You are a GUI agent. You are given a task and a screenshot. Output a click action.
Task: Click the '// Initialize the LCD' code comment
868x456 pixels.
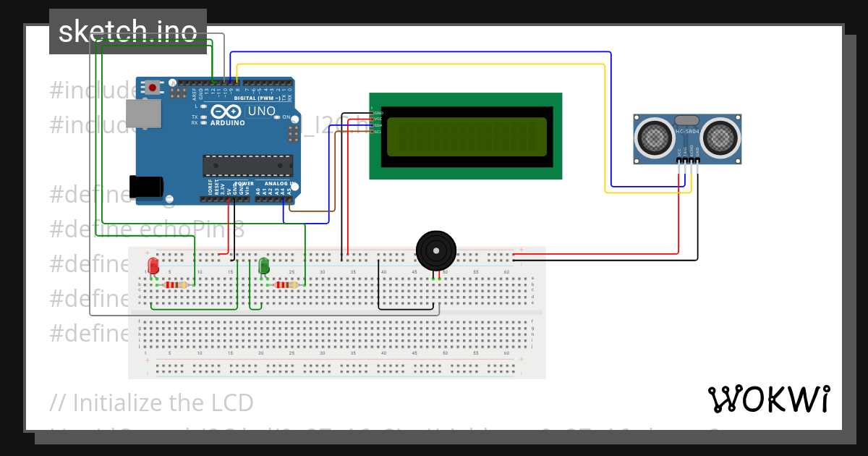[x=152, y=402]
